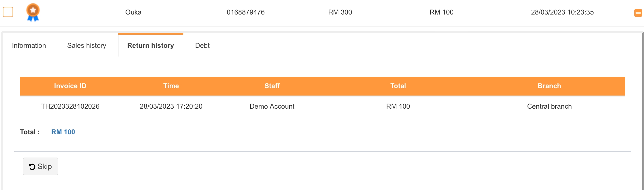Click the Total column header
The width and height of the screenshot is (644, 190).
click(398, 86)
